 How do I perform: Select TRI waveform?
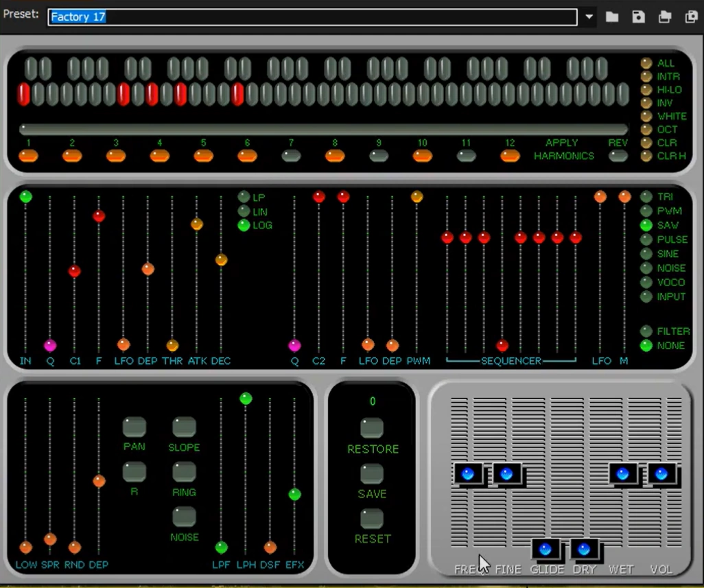(x=646, y=197)
